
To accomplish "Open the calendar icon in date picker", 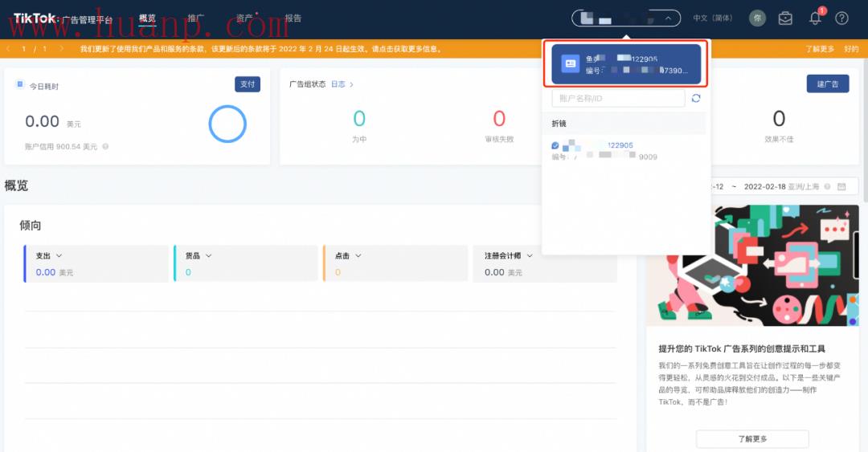I will [x=841, y=187].
